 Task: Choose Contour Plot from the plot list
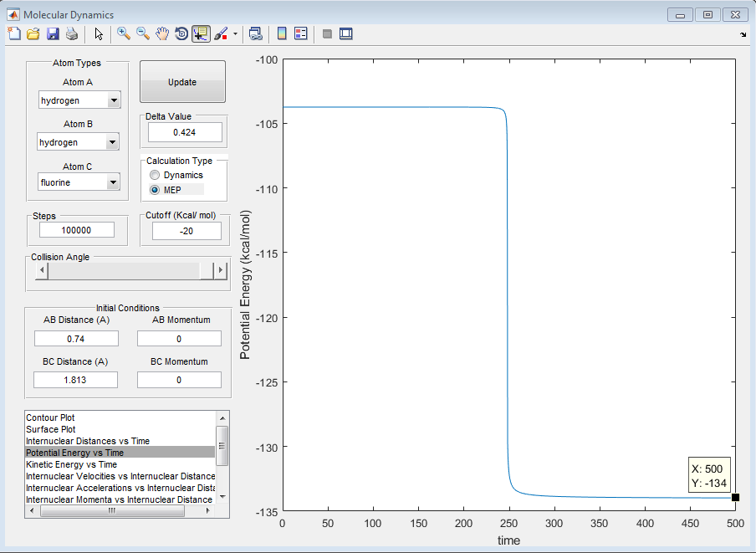tap(50, 417)
